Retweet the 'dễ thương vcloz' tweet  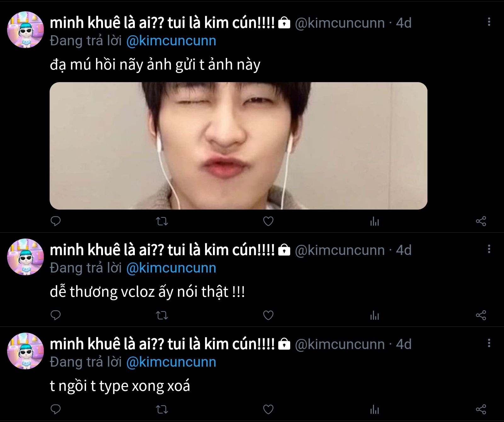click(162, 315)
